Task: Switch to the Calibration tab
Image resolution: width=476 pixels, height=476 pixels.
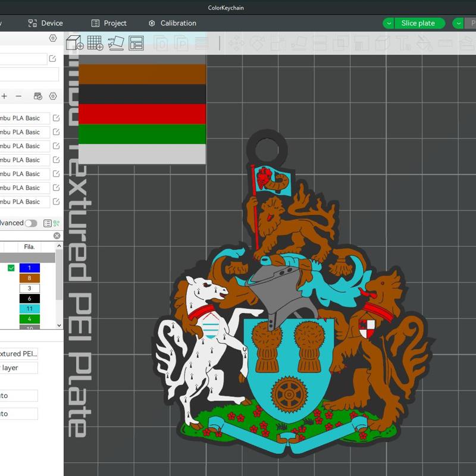Action: coord(173,23)
